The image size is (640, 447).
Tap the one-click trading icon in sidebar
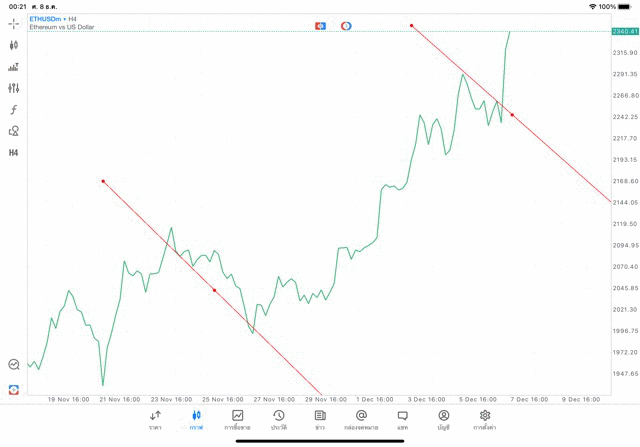(14, 389)
